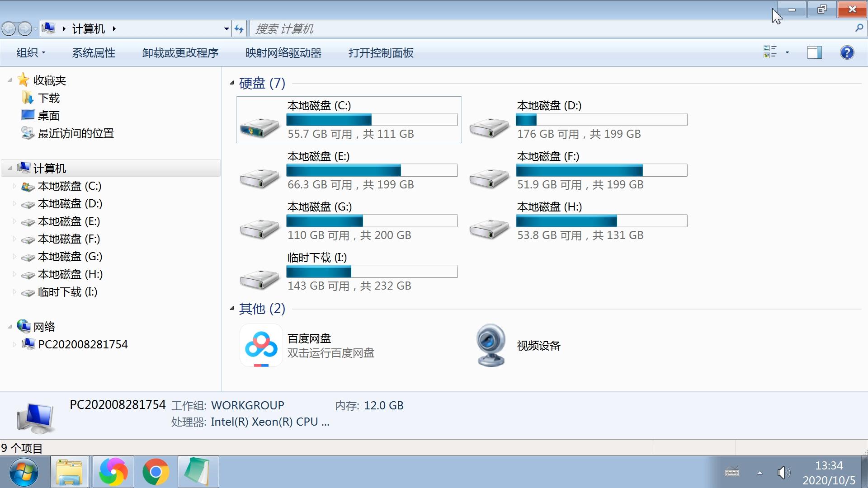Launch Chrome from the taskbar
Screen dimensions: 868x488
click(x=156, y=471)
